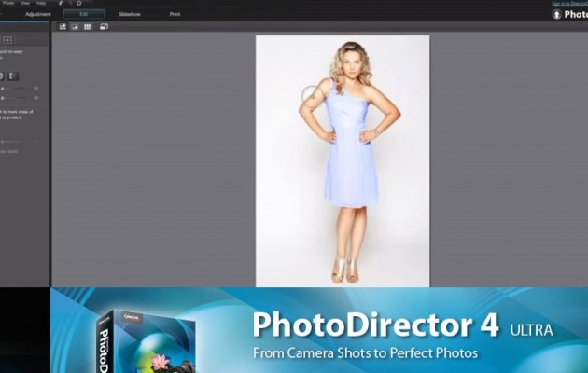The height and width of the screenshot is (373, 588).
Task: Select the highlighted Edit tab
Action: click(x=84, y=14)
